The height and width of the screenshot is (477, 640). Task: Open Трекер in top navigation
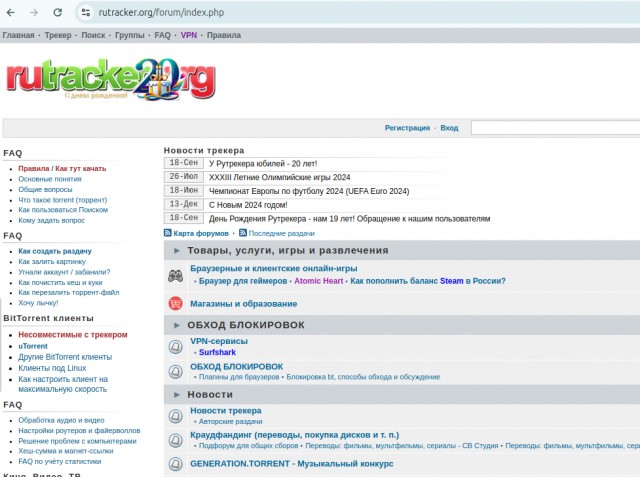(58, 35)
